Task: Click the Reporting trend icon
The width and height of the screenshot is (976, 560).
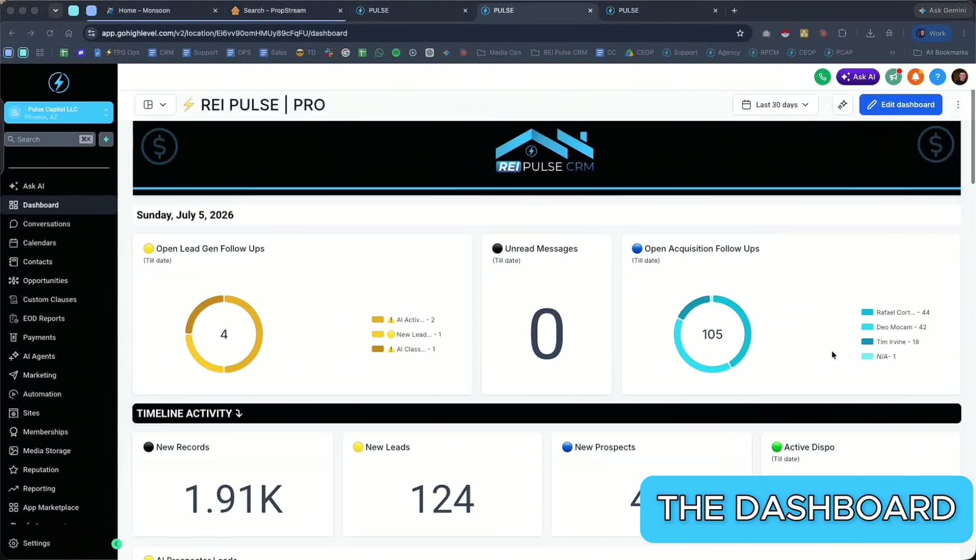Action: (13, 489)
